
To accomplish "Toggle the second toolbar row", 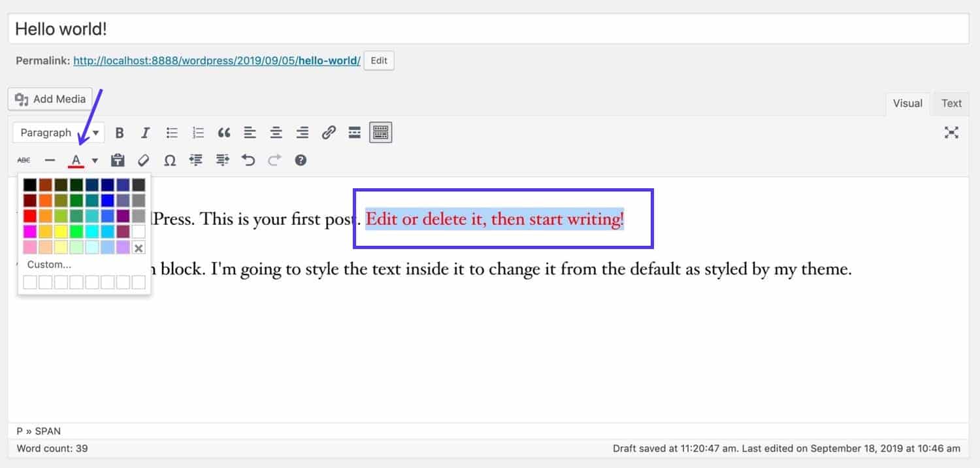I will pyautogui.click(x=380, y=132).
